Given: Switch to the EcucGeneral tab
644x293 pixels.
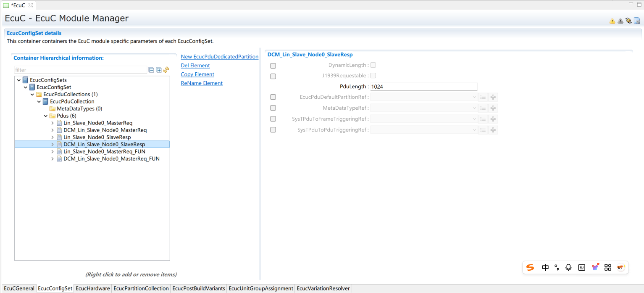Looking at the screenshot, I should (x=19, y=288).
